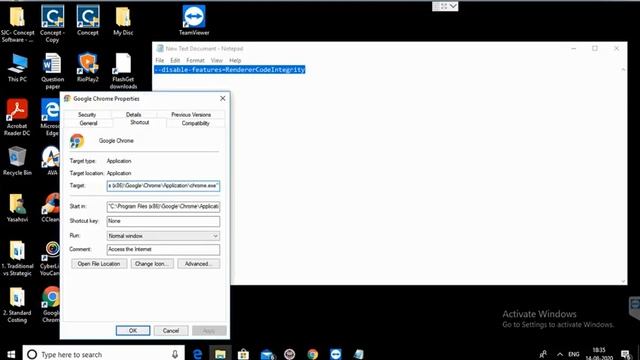The height and width of the screenshot is (360, 640).
Task: Select the Recycle Bin icon
Action: coord(17,161)
